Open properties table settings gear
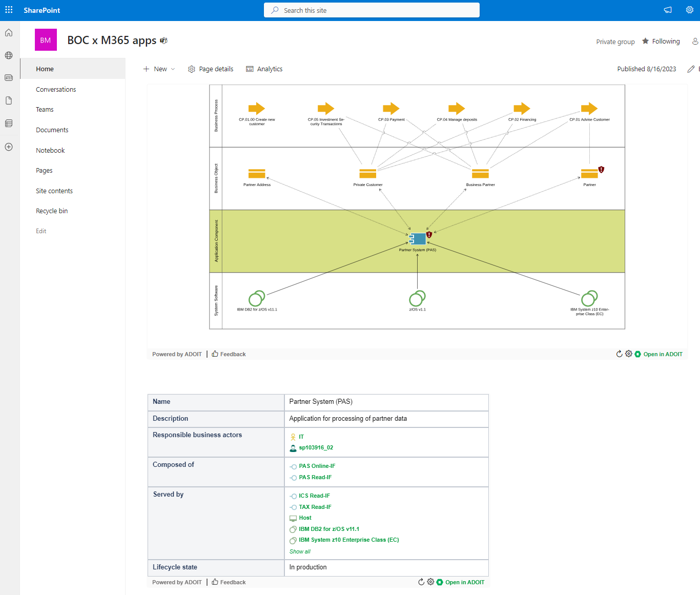Screen dimensions: 700x595 [x=430, y=582]
